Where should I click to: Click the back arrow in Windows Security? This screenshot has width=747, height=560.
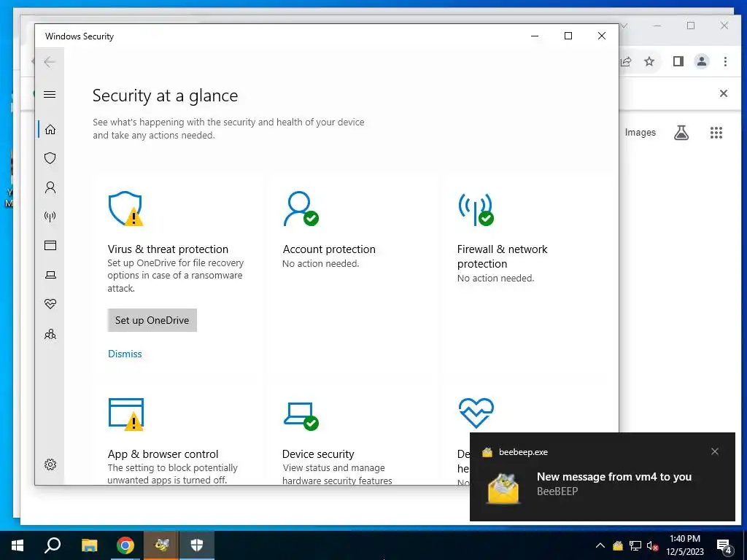[50, 62]
